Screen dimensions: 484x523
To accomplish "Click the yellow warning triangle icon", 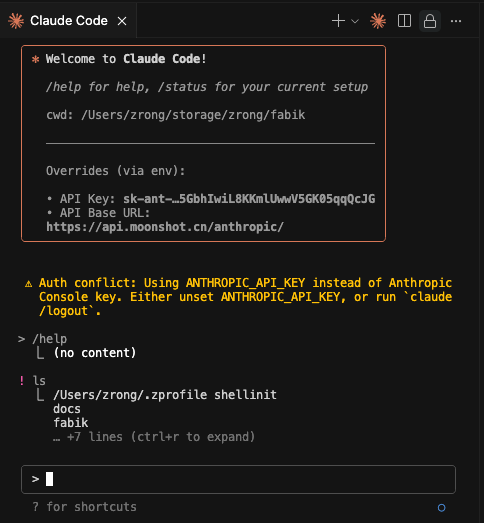I will coord(29,284).
